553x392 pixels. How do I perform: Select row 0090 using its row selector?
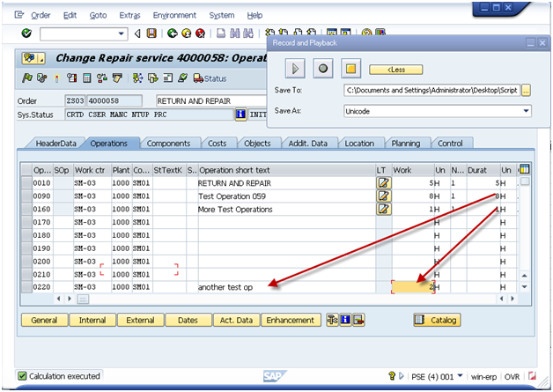click(x=26, y=196)
